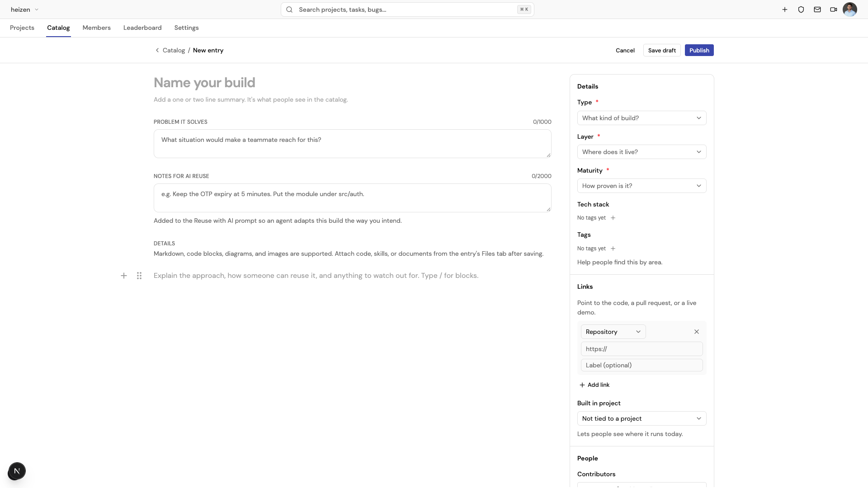Click the details editor 'Explain the approach' block
This screenshot has height=488, width=868.
coord(352,276)
